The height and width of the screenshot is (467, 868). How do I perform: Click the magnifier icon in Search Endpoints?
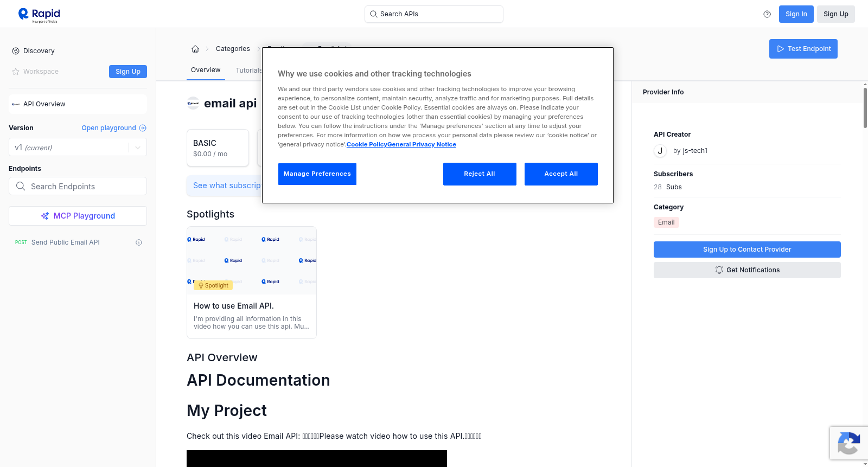click(21, 186)
